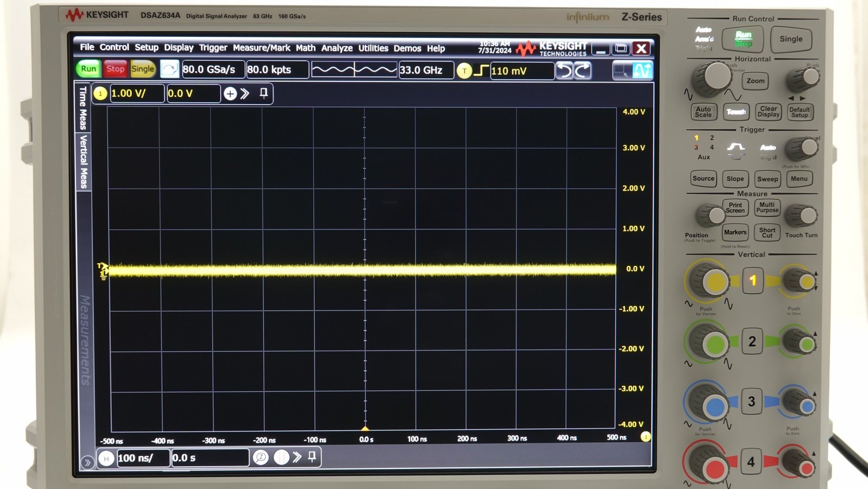Open the Utilities menu
The height and width of the screenshot is (489, 868).
coord(373,48)
